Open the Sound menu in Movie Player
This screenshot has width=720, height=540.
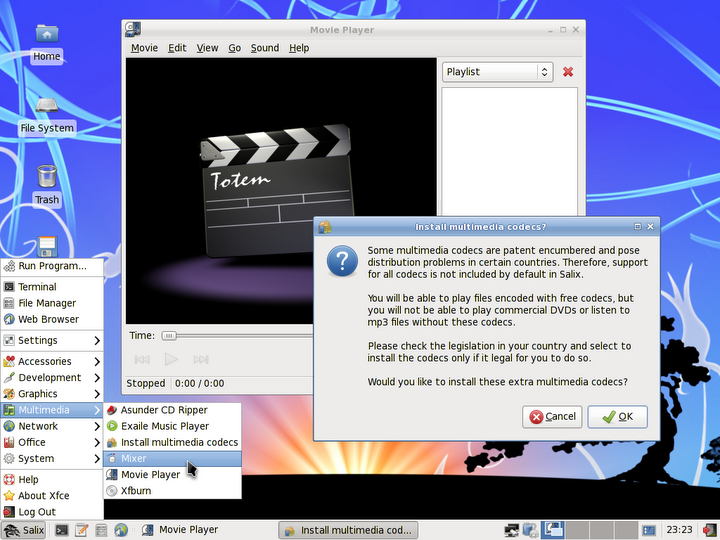pyautogui.click(x=265, y=48)
